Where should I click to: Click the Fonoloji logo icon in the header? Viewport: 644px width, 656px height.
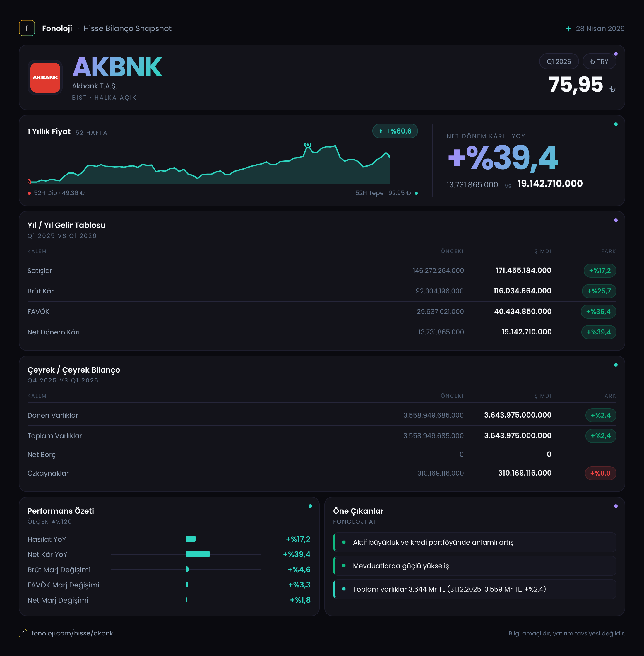click(27, 28)
